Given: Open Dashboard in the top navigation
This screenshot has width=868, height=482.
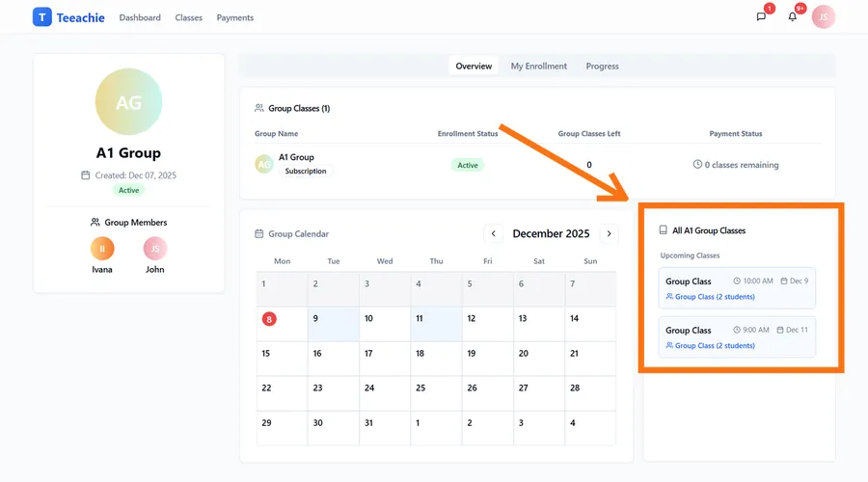Looking at the screenshot, I should (140, 17).
